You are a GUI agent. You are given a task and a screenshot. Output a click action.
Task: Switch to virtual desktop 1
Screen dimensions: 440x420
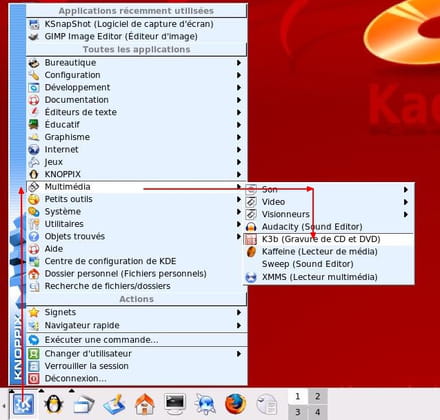tap(298, 397)
